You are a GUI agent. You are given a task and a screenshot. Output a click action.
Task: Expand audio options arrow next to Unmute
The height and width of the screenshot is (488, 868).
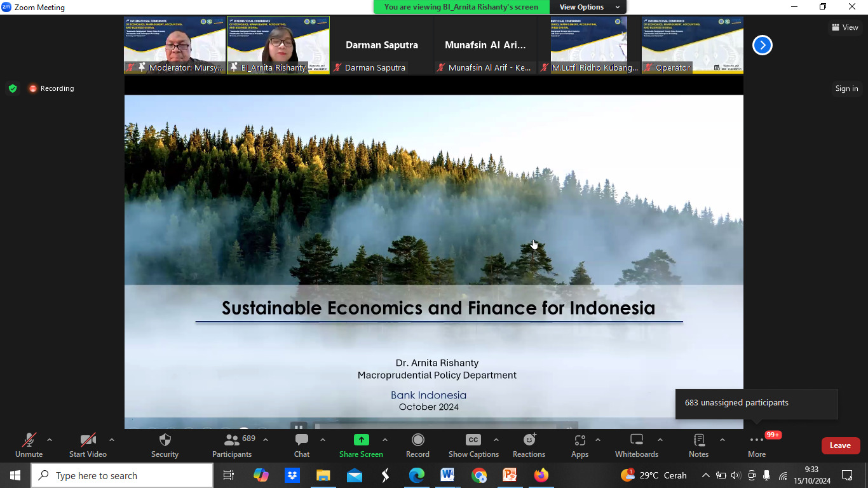[50, 440]
